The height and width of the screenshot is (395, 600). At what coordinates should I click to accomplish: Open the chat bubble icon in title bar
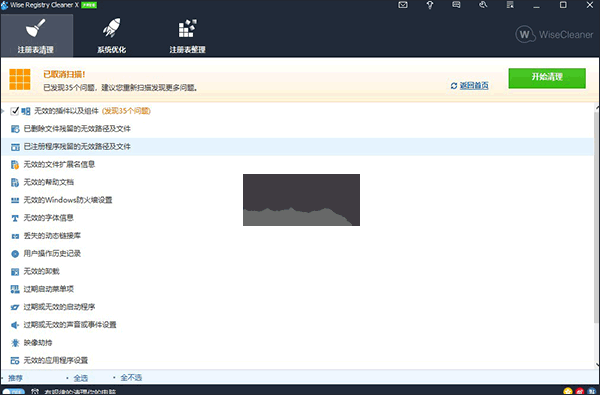point(456,5)
